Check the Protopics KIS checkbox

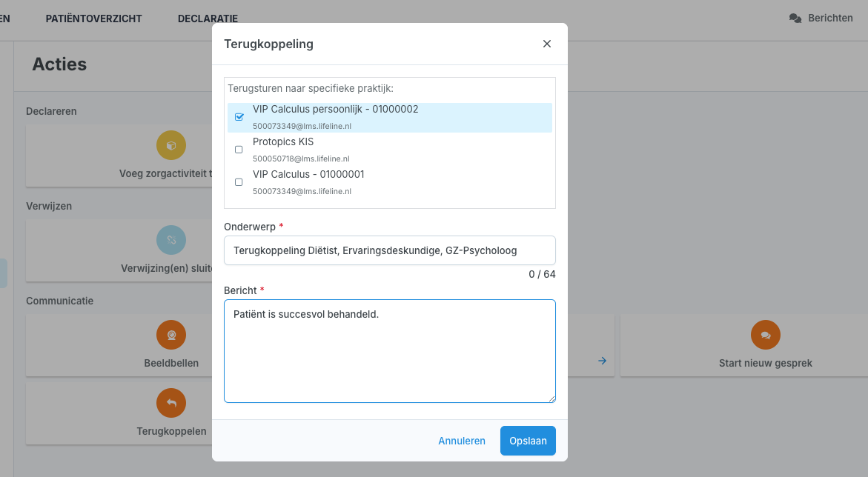coord(239,150)
